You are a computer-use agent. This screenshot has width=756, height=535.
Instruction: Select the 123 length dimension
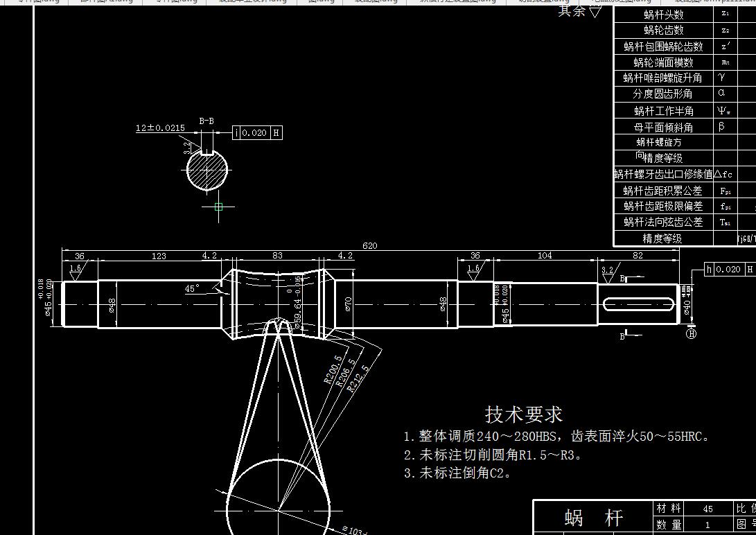point(159,256)
